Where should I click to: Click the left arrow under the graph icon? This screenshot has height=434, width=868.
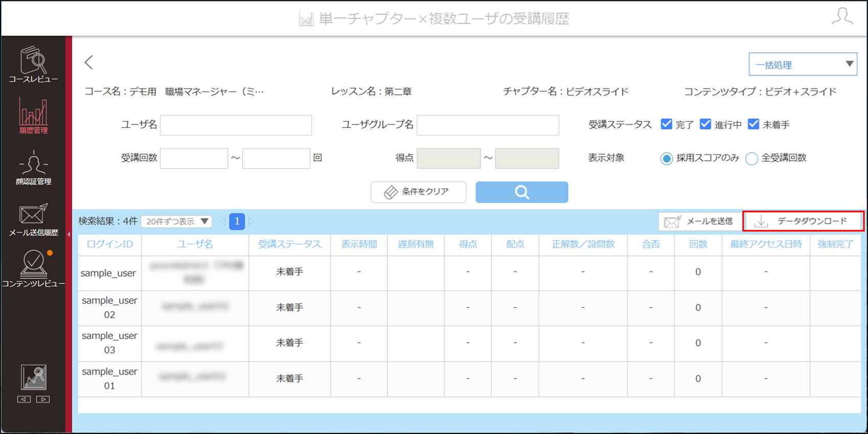pos(24,399)
